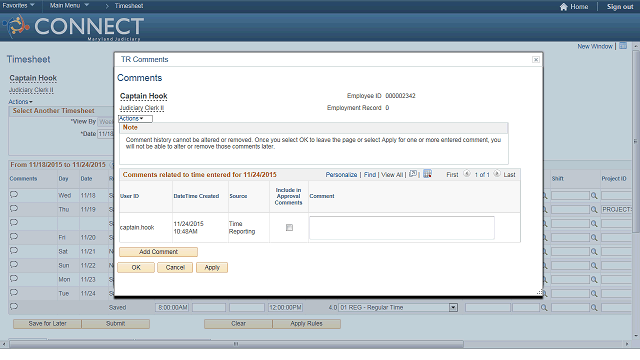Click the Add Comment button
This screenshot has height=360, width=640.
pos(158,252)
